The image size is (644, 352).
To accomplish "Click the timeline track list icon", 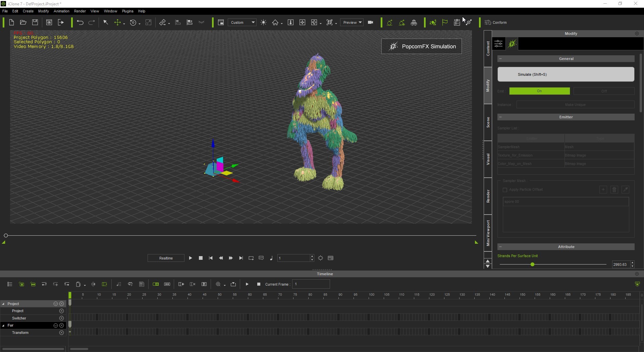I will click(x=10, y=284).
